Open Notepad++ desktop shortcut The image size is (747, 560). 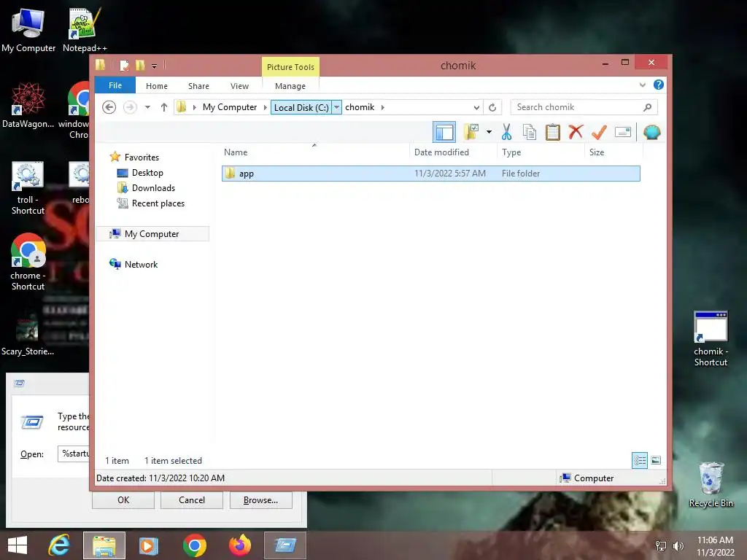[x=85, y=29]
